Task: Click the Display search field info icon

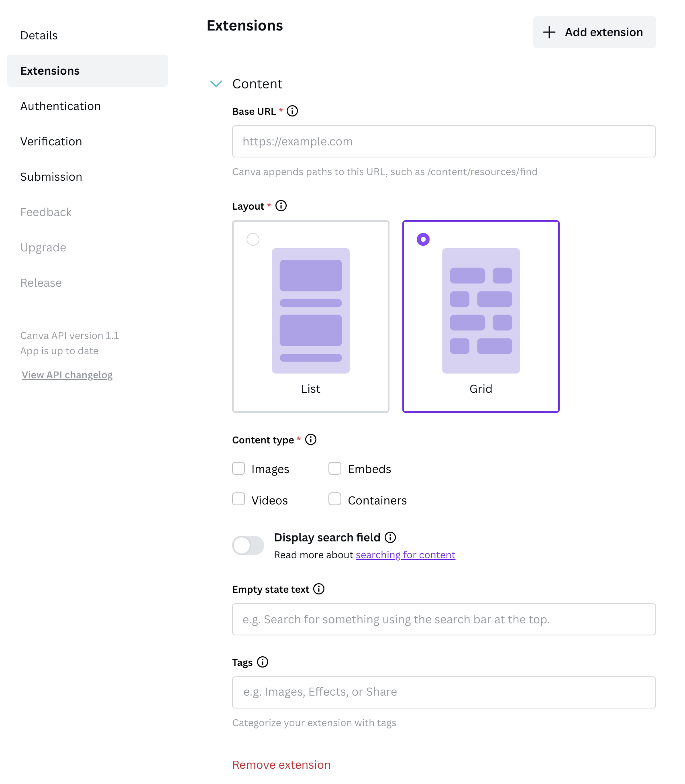Action: tap(390, 537)
